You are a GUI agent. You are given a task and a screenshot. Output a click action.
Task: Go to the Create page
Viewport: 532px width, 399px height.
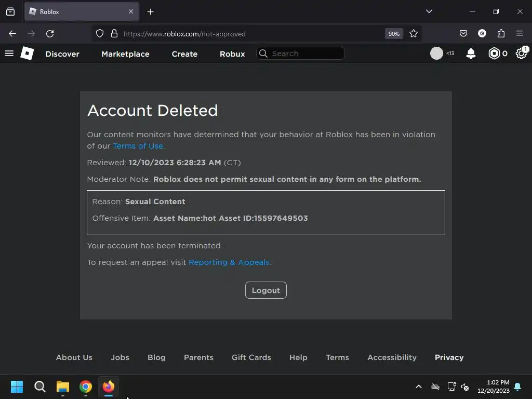coord(184,54)
